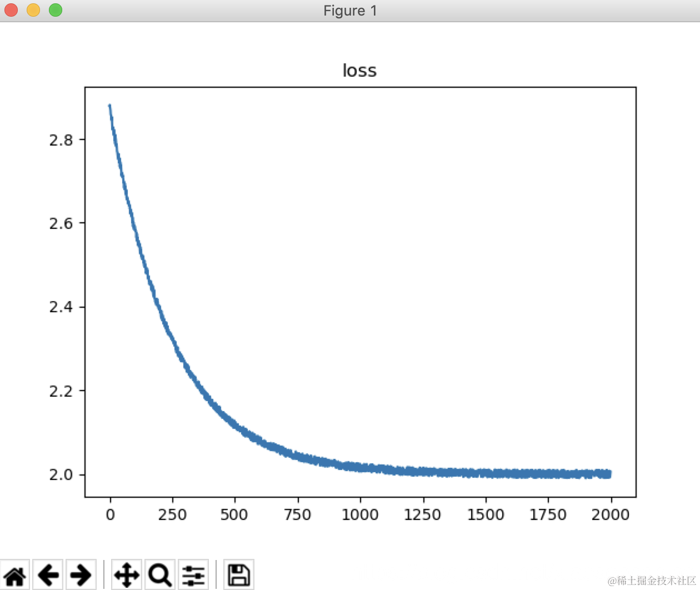700x590 pixels.
Task: Click the x-axis label 1250
Action: (x=422, y=514)
